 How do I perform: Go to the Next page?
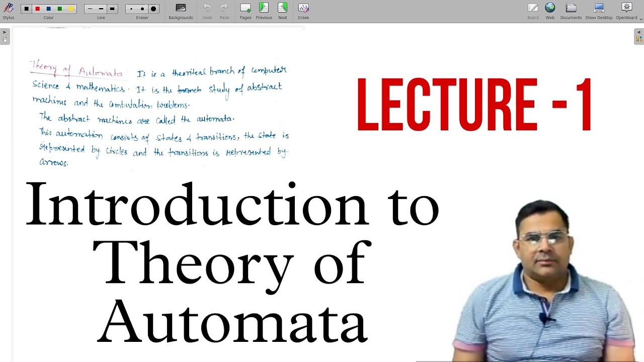coord(282,11)
